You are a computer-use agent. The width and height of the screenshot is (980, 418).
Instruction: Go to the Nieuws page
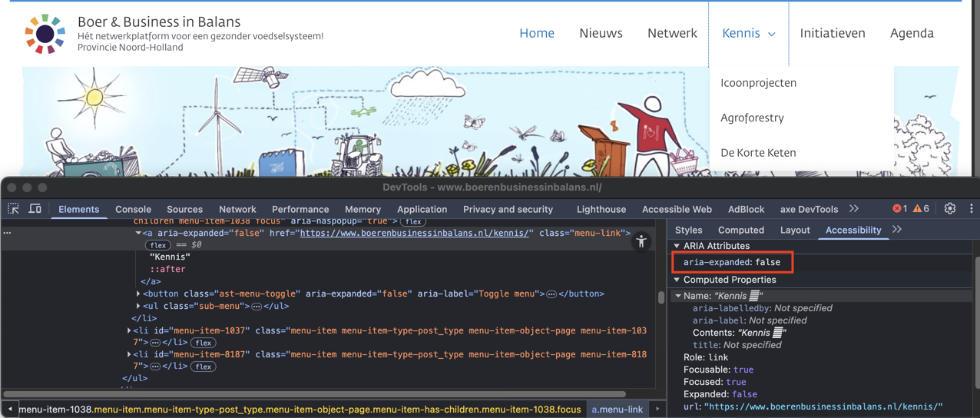(601, 33)
